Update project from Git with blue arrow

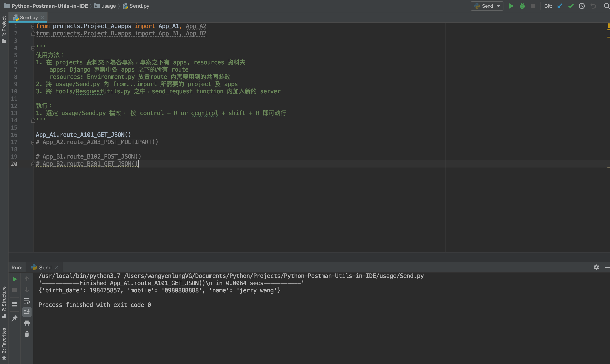click(559, 6)
